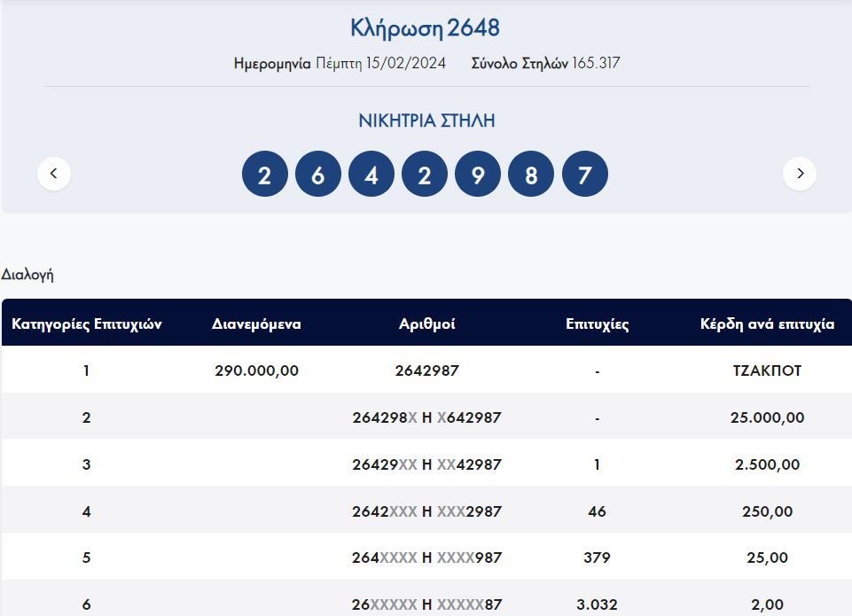852x616 pixels.
Task: Click winning ball showing 8
Action: (531, 174)
